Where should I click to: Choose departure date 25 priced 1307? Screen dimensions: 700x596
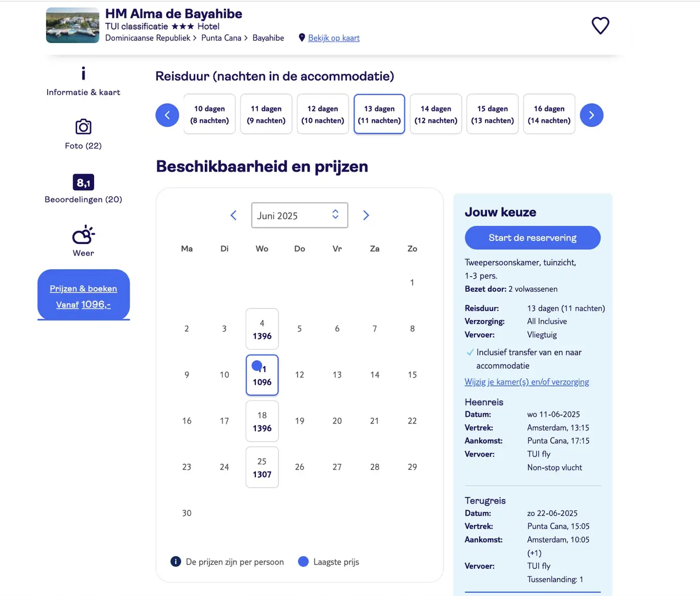click(x=262, y=467)
